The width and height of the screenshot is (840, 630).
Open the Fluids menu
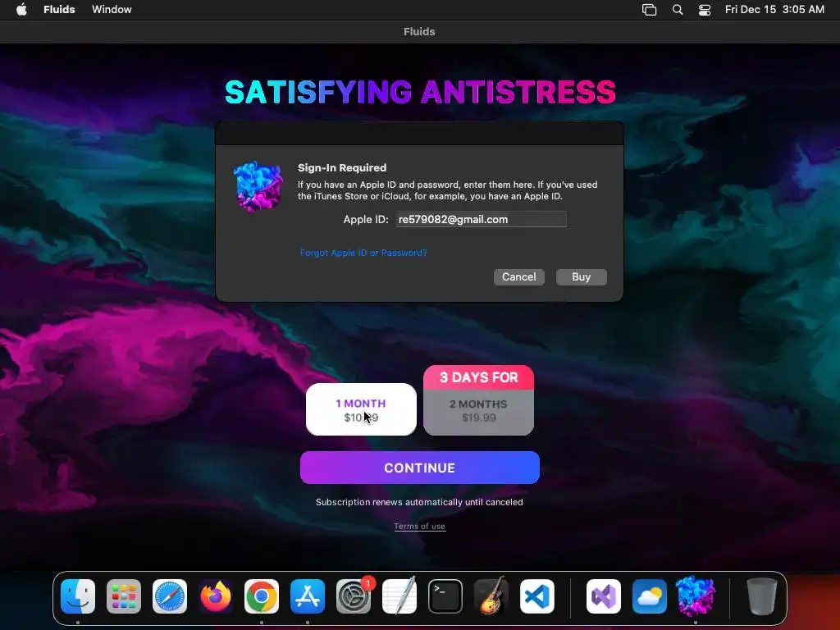(x=59, y=10)
